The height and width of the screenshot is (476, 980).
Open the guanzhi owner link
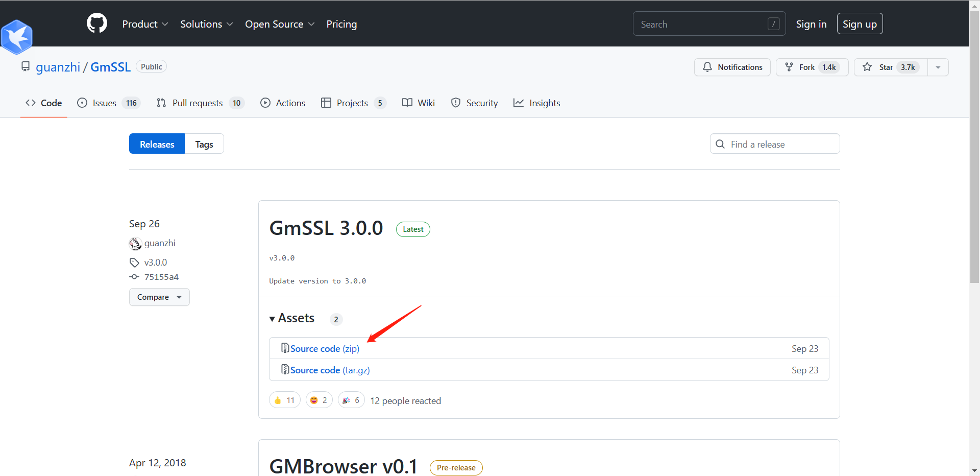tap(58, 67)
